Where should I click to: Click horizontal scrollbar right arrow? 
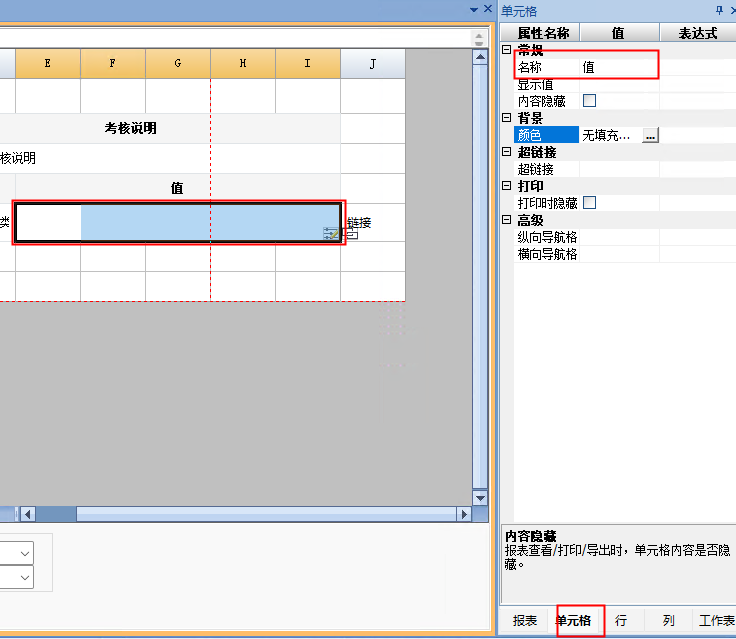(464, 514)
